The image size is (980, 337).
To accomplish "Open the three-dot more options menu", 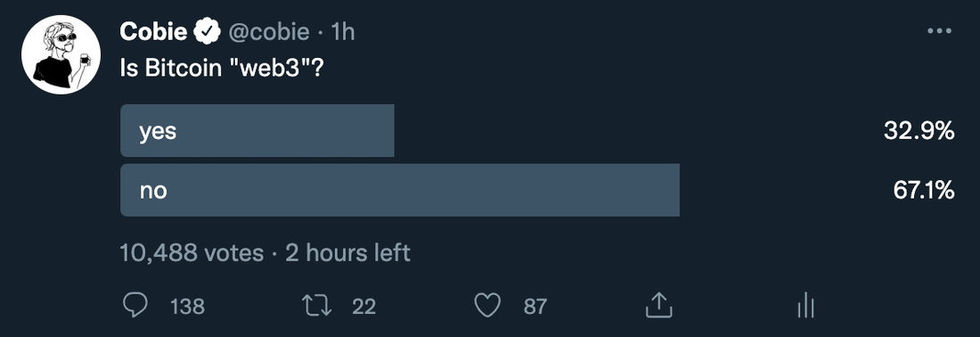I will tap(939, 30).
